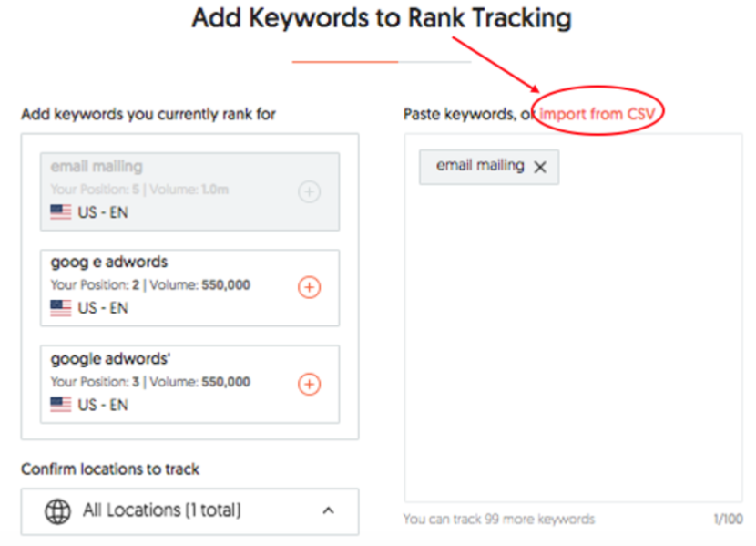Open the Import from CSV link
This screenshot has height=546, width=756.
click(597, 114)
